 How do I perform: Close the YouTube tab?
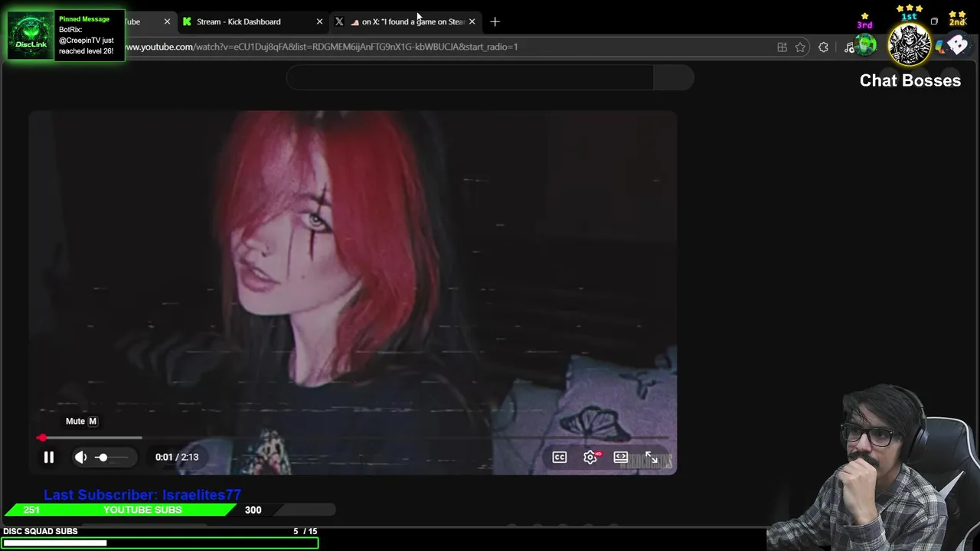point(167,21)
